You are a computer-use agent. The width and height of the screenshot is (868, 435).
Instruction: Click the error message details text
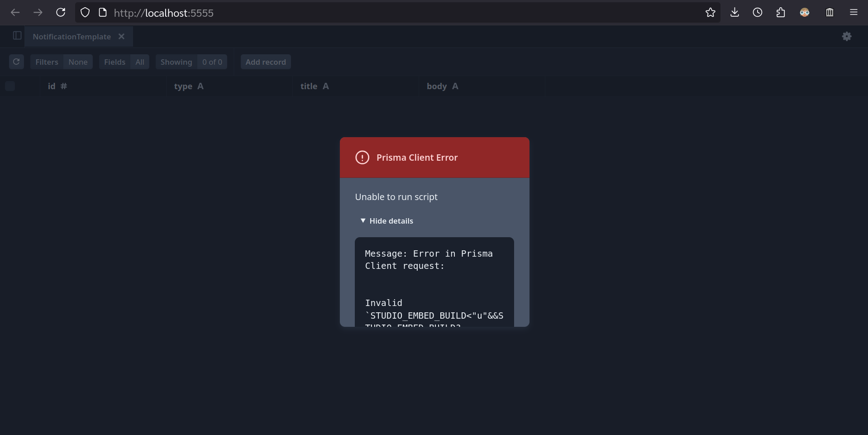[x=434, y=282]
